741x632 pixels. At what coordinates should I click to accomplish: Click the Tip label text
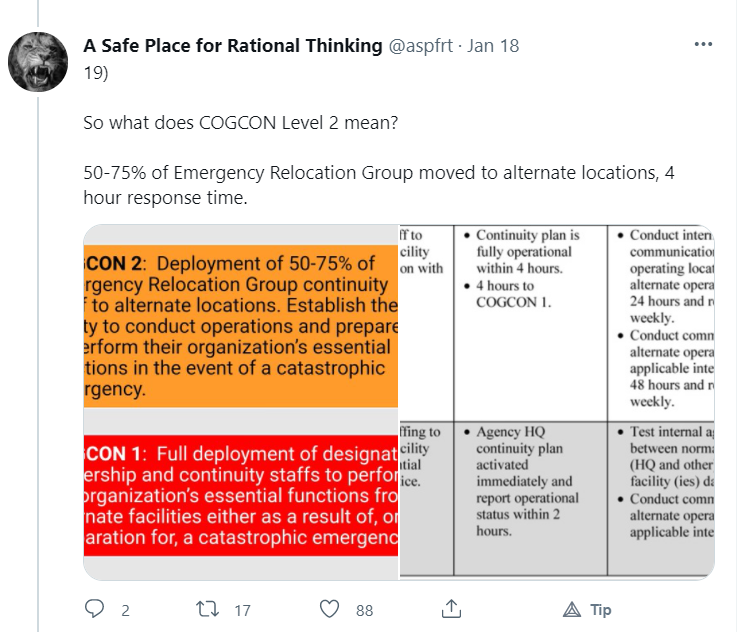tap(601, 609)
